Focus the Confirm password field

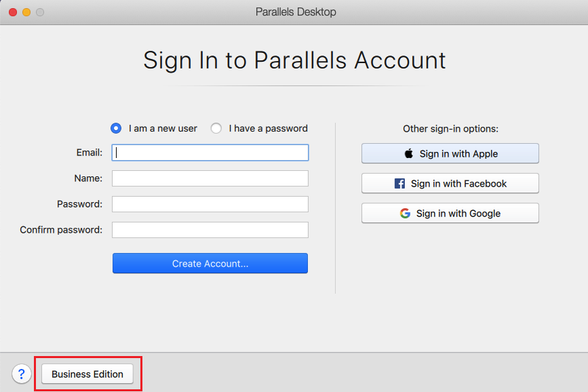210,230
